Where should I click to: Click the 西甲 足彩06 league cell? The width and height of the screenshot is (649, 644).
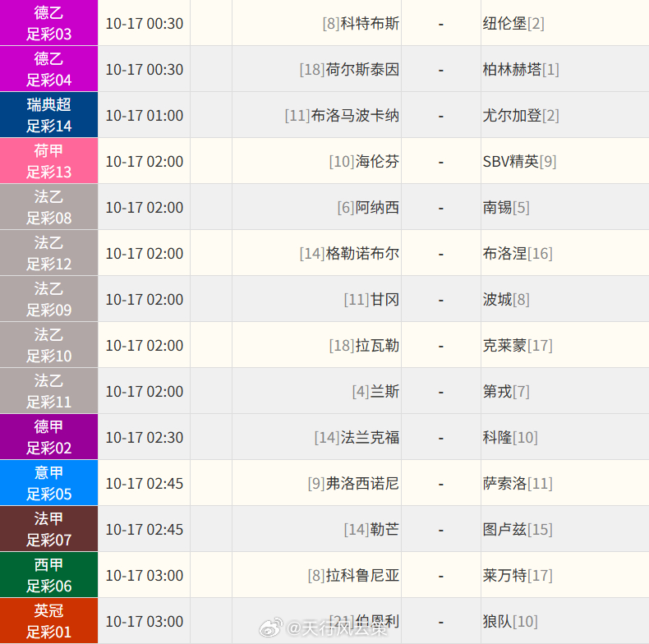(48, 574)
